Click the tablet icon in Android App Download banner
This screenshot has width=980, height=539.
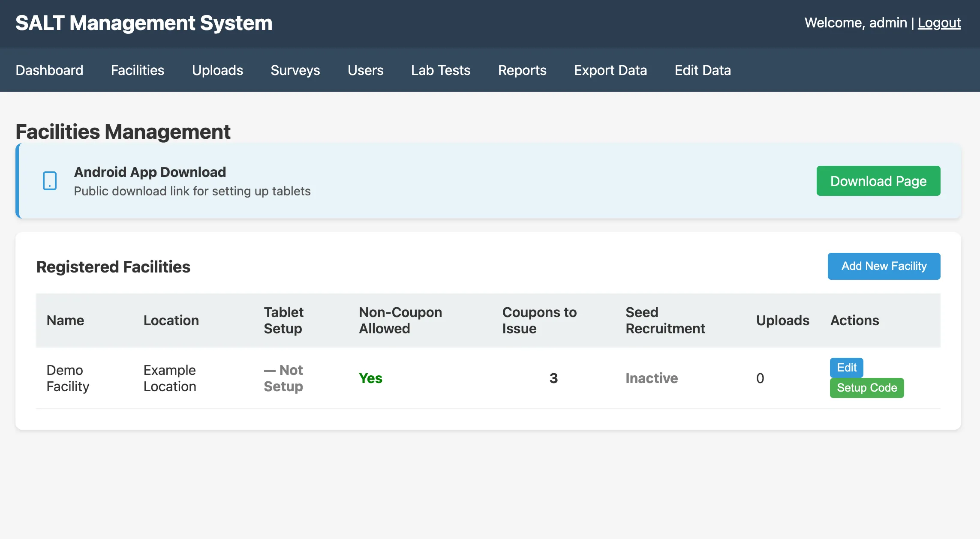[50, 181]
